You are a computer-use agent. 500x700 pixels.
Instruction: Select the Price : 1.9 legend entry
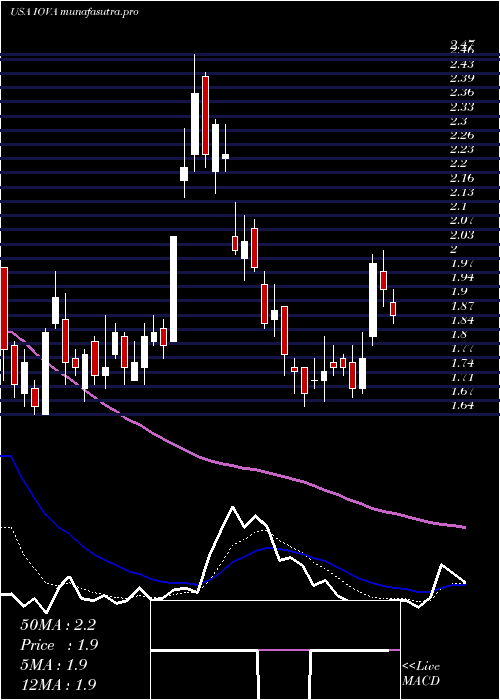59,645
